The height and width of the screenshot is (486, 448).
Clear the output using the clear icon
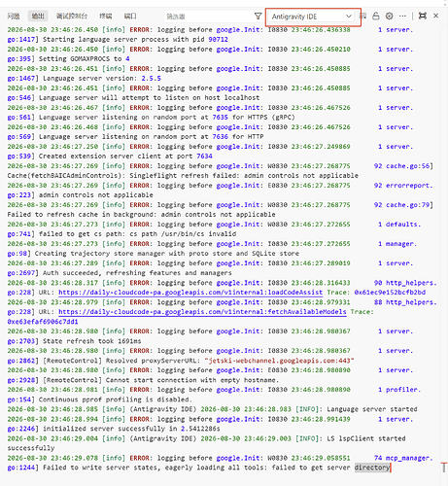363,16
